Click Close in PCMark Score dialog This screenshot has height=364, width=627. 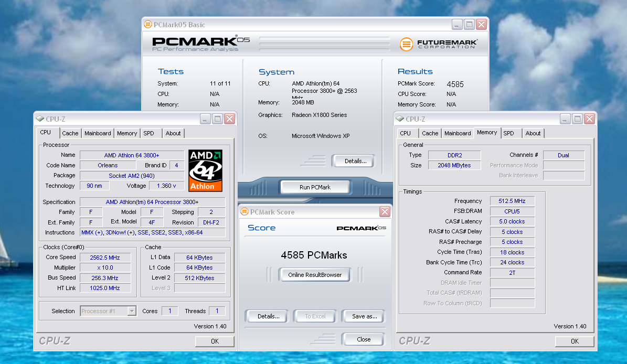[x=364, y=339]
